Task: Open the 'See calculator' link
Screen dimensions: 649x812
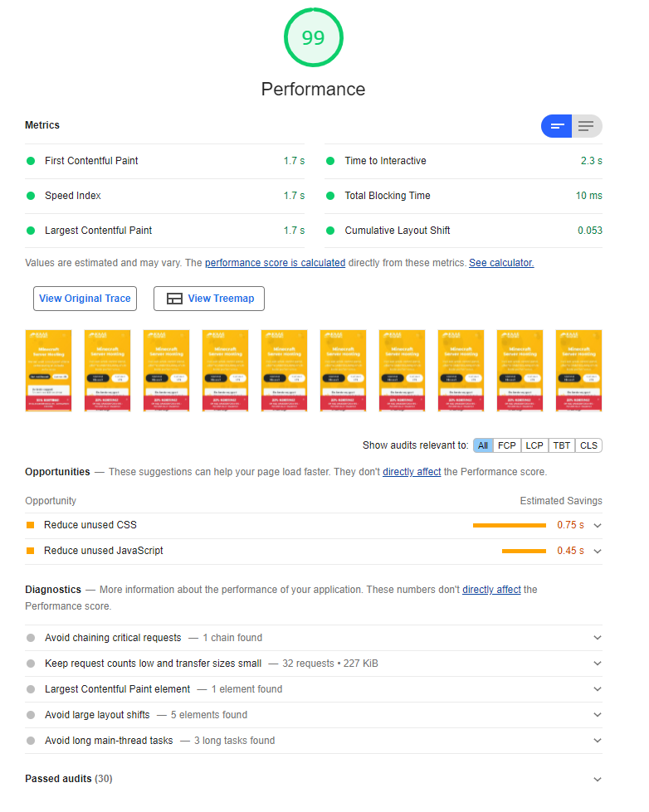Action: (x=501, y=263)
